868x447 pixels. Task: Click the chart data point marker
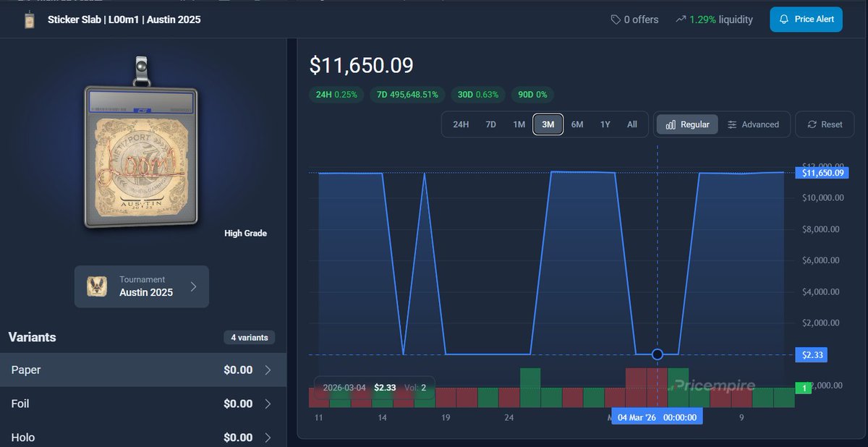pyautogui.click(x=657, y=354)
